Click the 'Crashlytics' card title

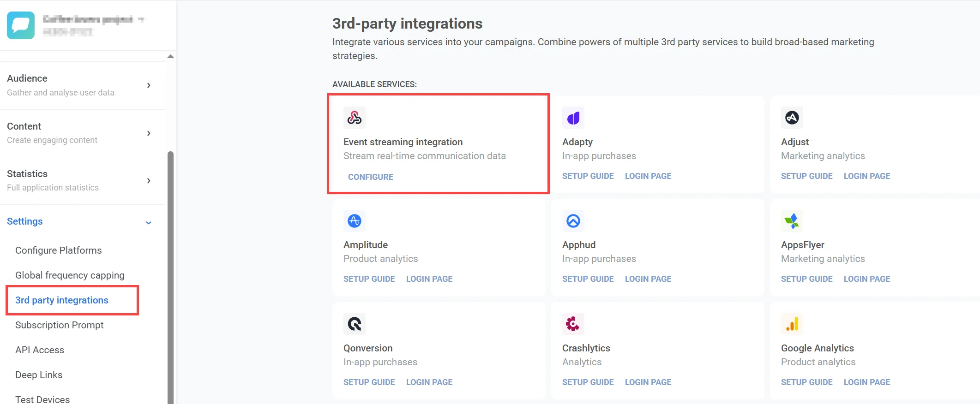point(586,348)
